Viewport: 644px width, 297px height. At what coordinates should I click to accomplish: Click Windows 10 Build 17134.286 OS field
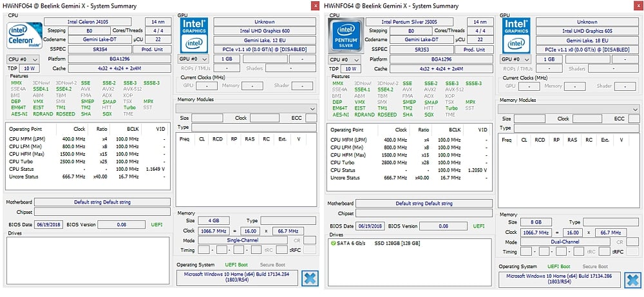coord(560,278)
